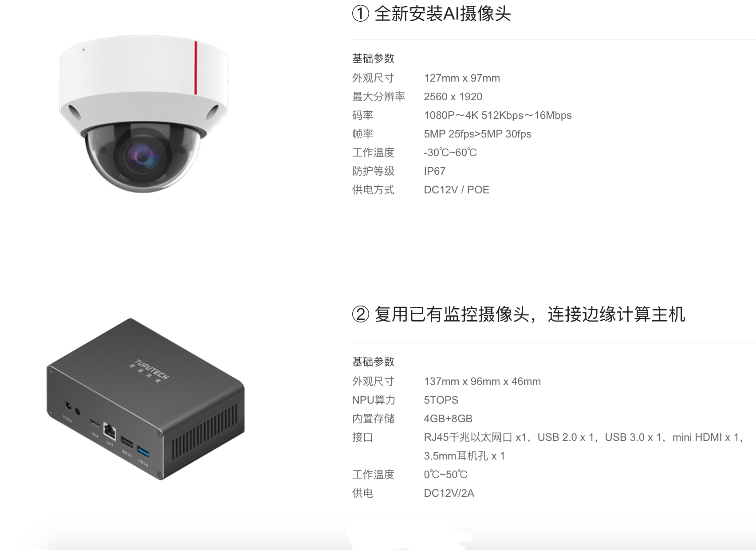Click circled number 1 icon
This screenshot has height=550, width=756.
361,14
